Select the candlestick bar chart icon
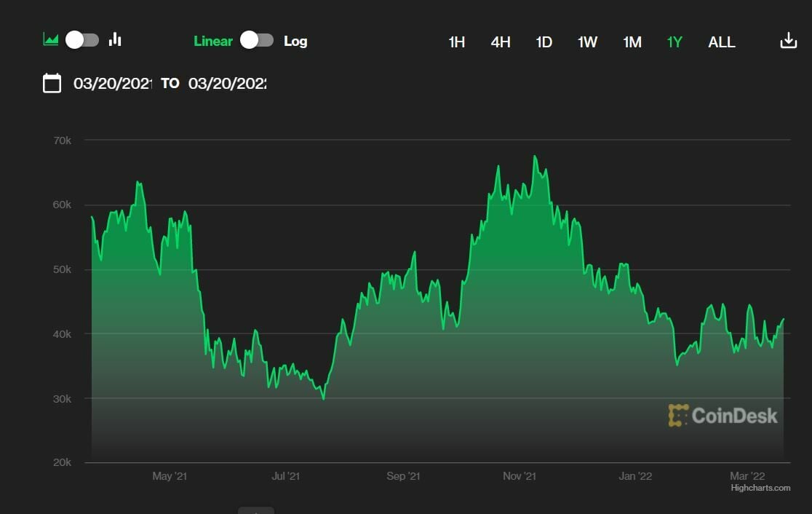This screenshot has width=812, height=514. pos(115,39)
